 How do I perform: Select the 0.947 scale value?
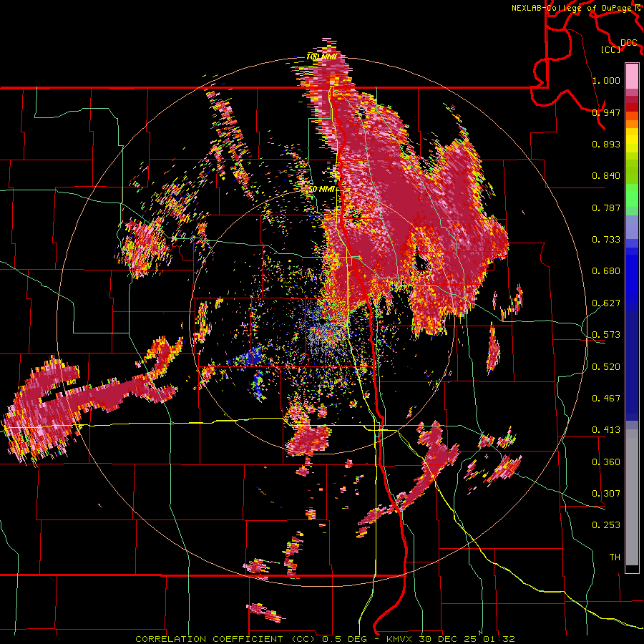(x=606, y=112)
